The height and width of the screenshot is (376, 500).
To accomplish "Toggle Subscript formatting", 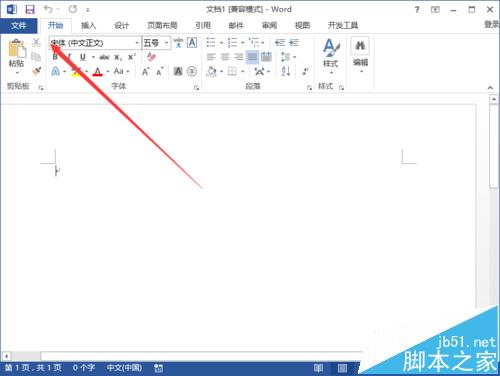I will pos(118,57).
